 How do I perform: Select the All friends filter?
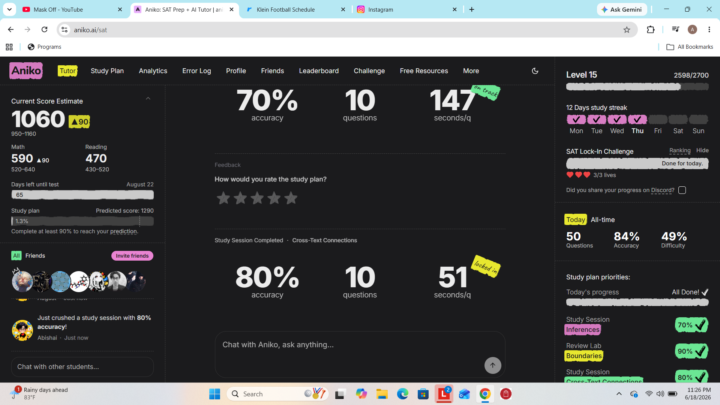[x=16, y=256]
